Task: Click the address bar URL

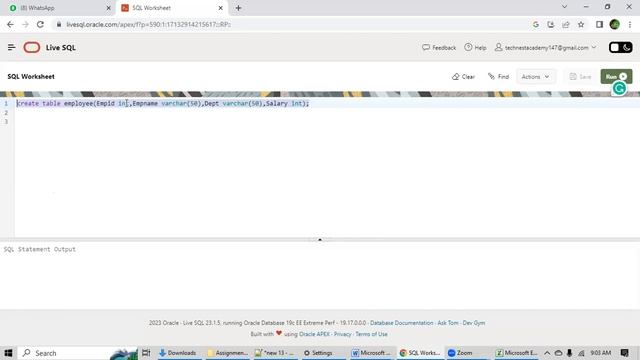Action: 149,24
